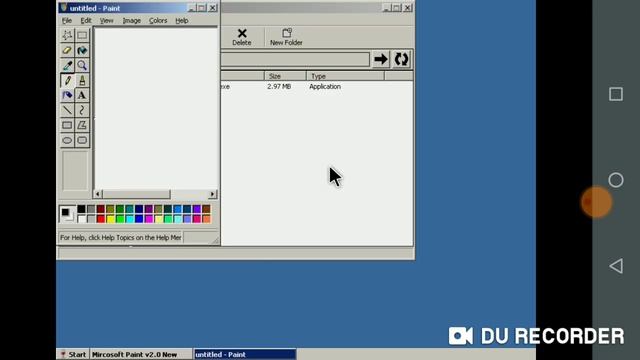The width and height of the screenshot is (640, 360).
Task: Activate the Pick Color eyedropper tool
Action: (x=67, y=65)
